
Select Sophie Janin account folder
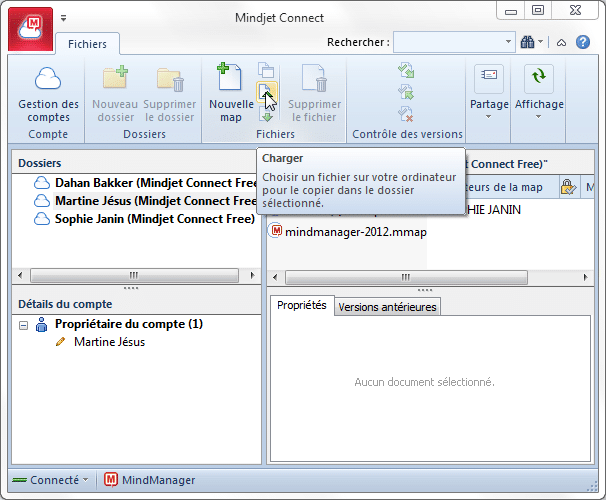click(155, 219)
